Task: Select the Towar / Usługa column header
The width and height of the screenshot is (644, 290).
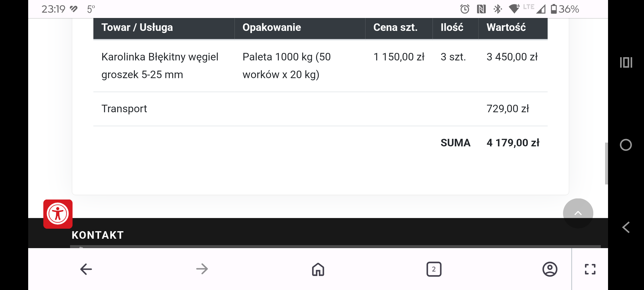Action: coord(137,27)
